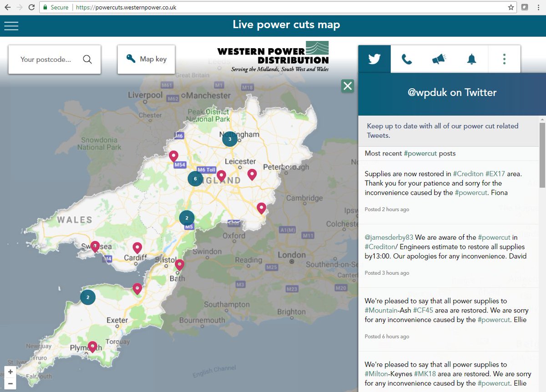Screen dimensions: 546x392
Task: Click the browser address bar URL
Action: (126, 8)
